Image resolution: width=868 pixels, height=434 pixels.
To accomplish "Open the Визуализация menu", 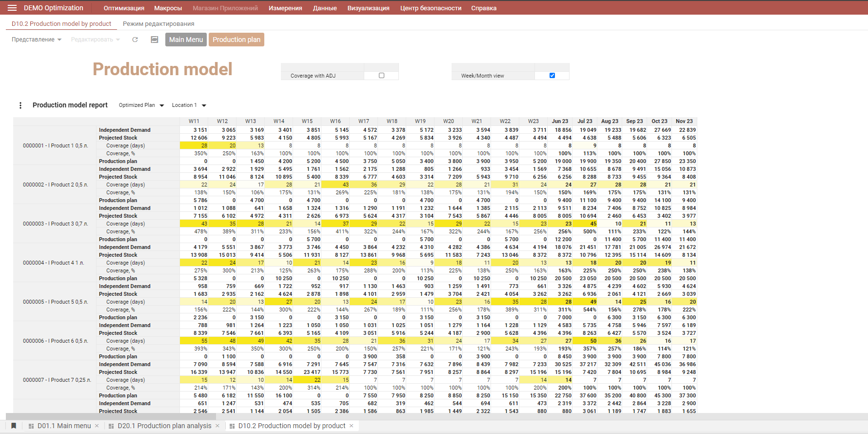I will tap(368, 8).
